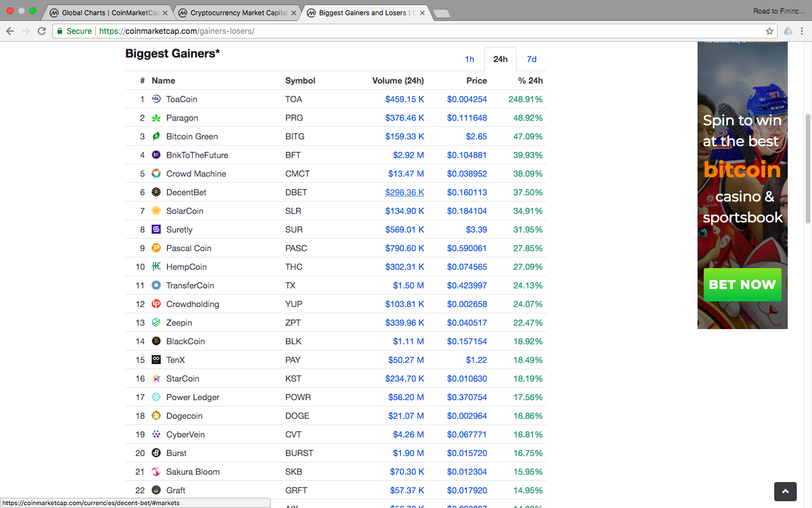
Task: Click the StarCoin star icon
Action: (x=156, y=378)
